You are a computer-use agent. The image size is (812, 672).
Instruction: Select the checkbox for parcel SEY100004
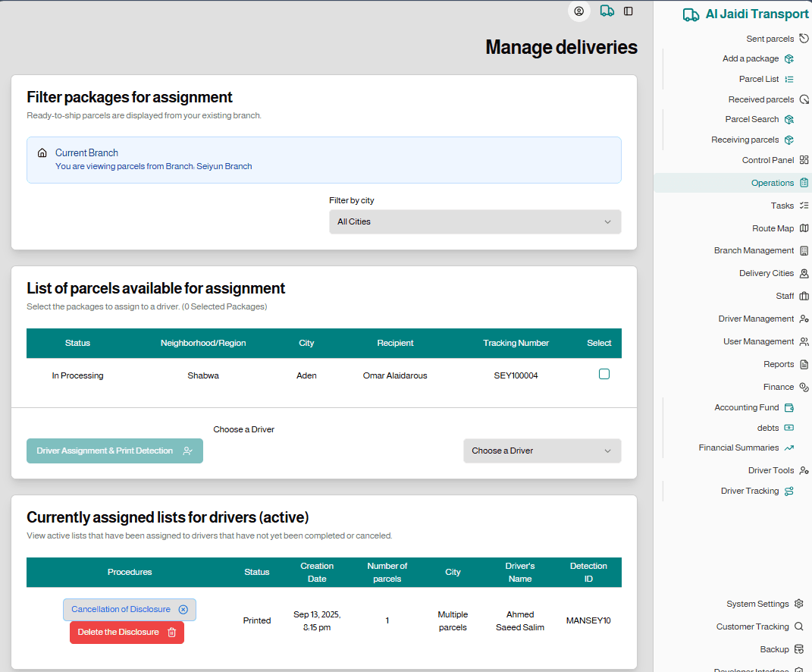click(x=604, y=374)
